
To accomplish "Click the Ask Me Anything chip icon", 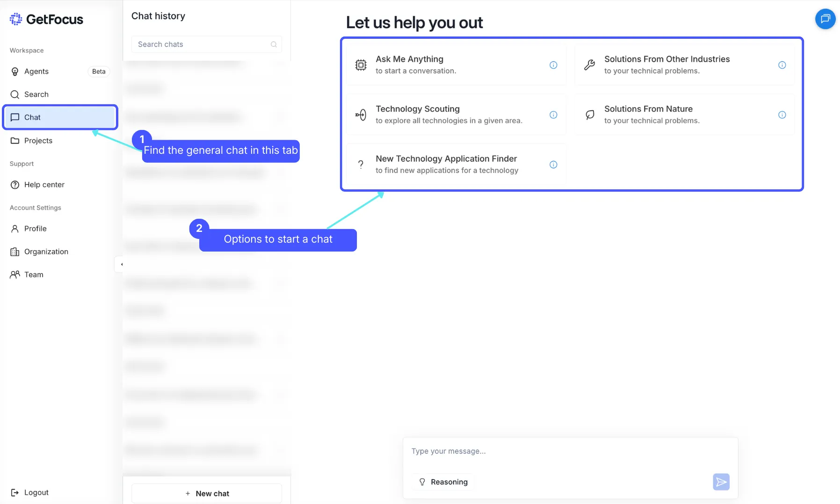I will (x=361, y=65).
